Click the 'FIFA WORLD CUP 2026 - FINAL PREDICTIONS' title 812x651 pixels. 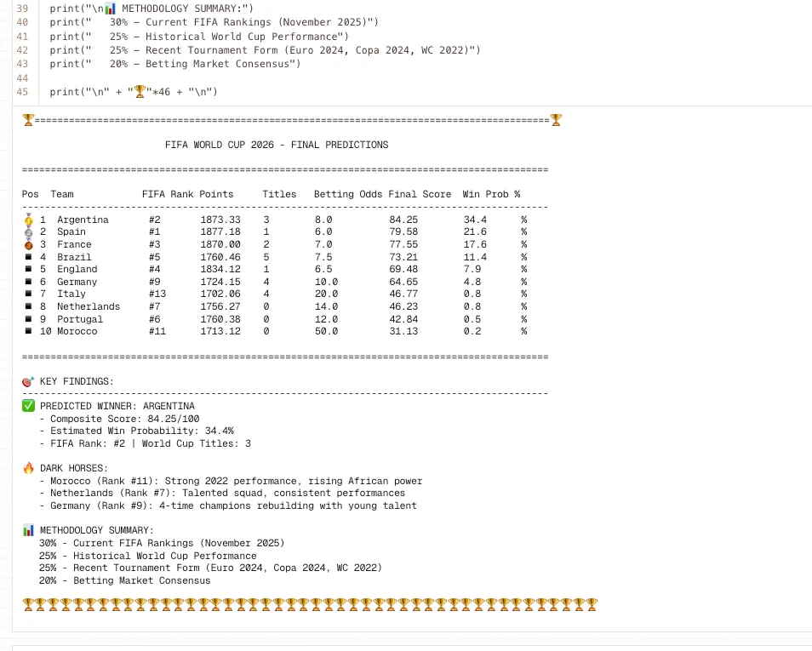[x=277, y=145]
